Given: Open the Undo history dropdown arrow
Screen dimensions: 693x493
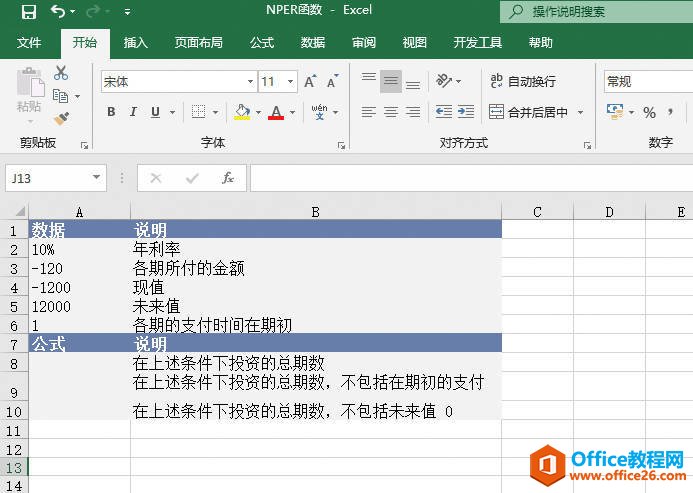Looking at the screenshot, I should 73,11.
